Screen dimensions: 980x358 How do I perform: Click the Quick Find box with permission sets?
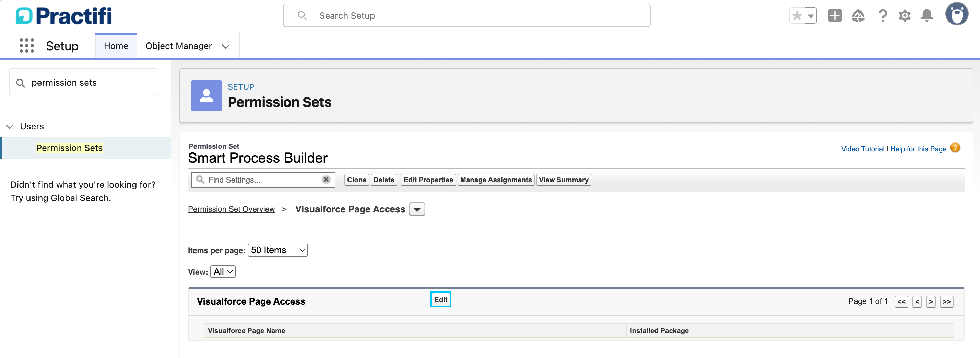[84, 83]
